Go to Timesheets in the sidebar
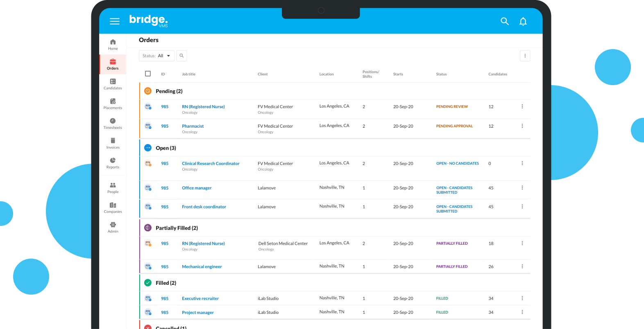644x329 pixels. (x=113, y=124)
